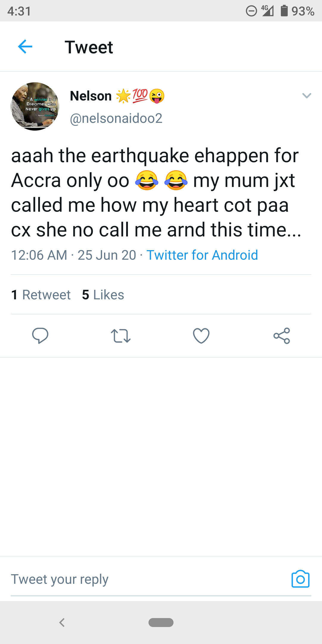Tap the do-not-disturb status icon

251,11
